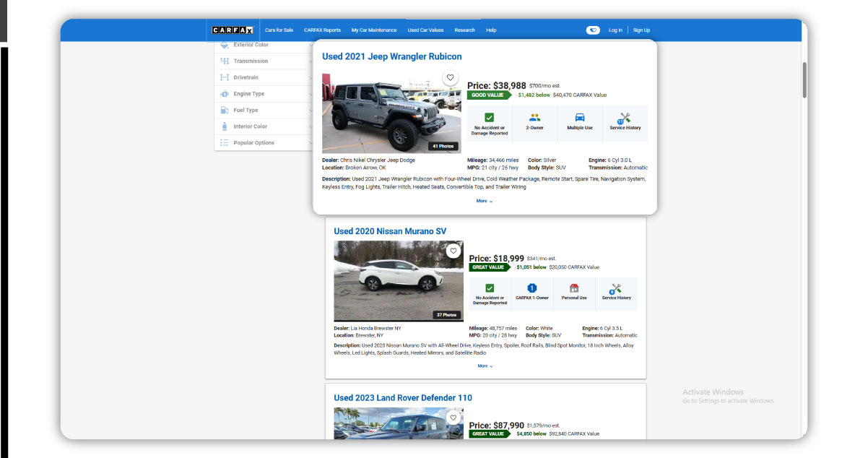The height and width of the screenshot is (458, 868).
Task: Click the Log In link
Action: 615,30
